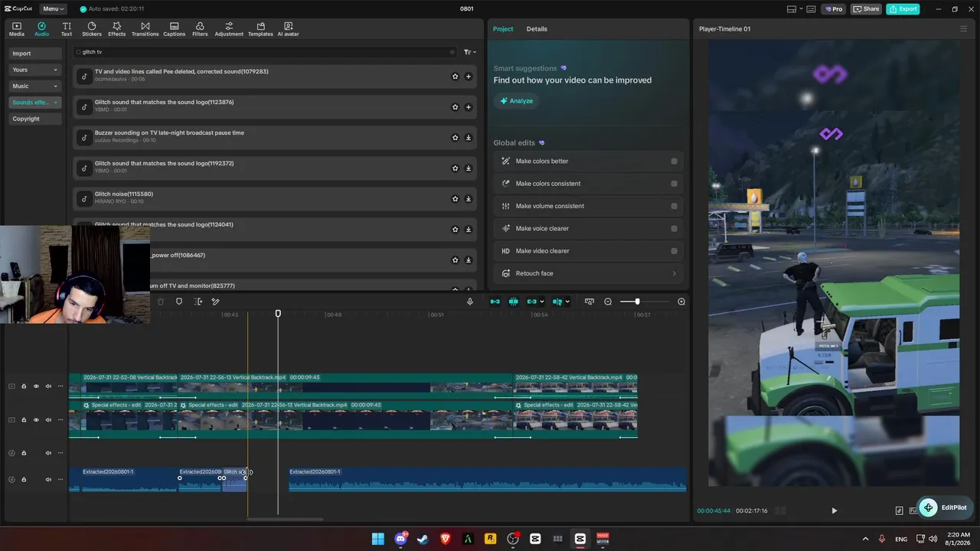Open the Stickers panel
This screenshot has width=980, height=551.
pyautogui.click(x=92, y=29)
